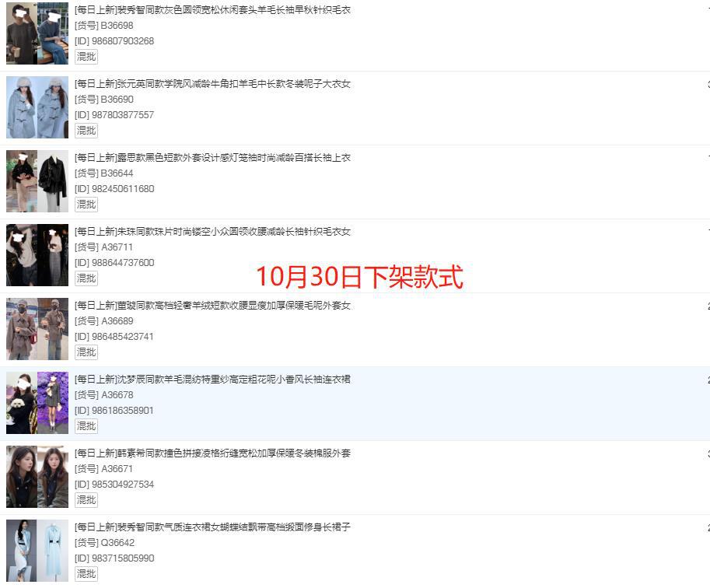Select product ID 986186358901 text
The image size is (710, 588).
[x=122, y=410]
